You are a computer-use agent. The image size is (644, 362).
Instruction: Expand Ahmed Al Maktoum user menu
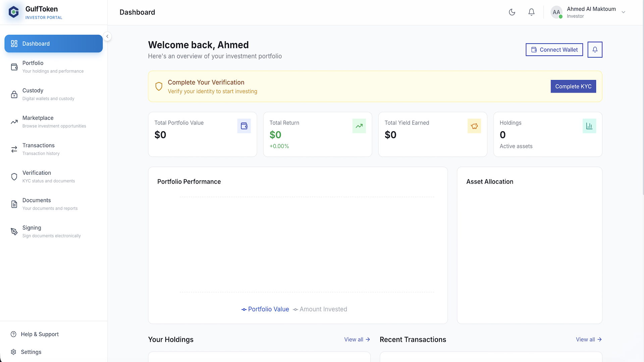(623, 12)
